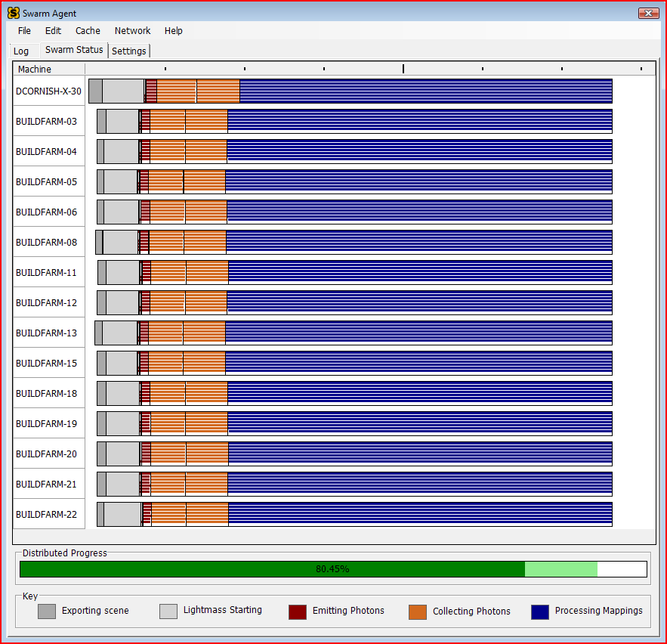Click BUILDFARM-11 blue Processing Mappings bar
The height and width of the screenshot is (644, 667).
[420, 272]
